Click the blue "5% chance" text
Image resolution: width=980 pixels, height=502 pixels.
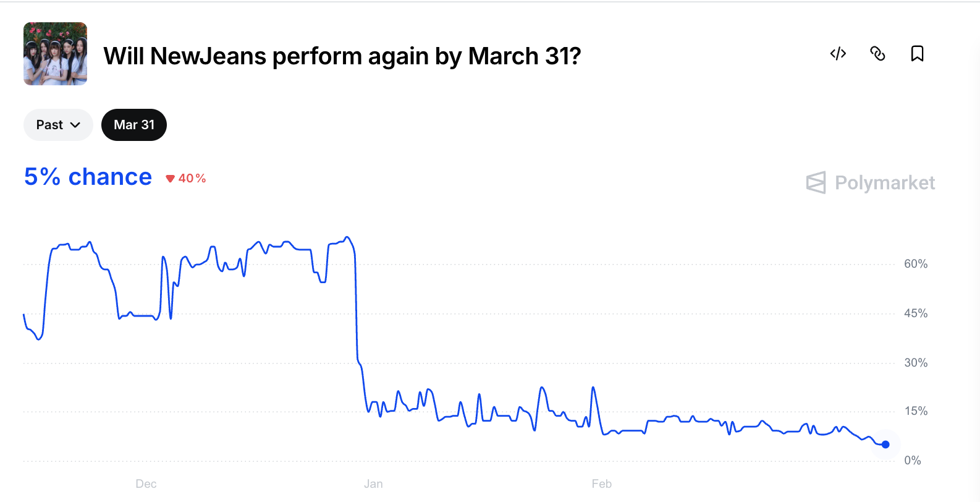88,177
